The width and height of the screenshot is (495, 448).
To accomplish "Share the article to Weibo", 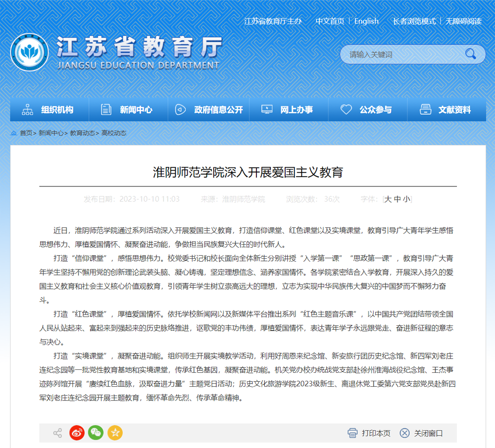I will click(x=77, y=433).
